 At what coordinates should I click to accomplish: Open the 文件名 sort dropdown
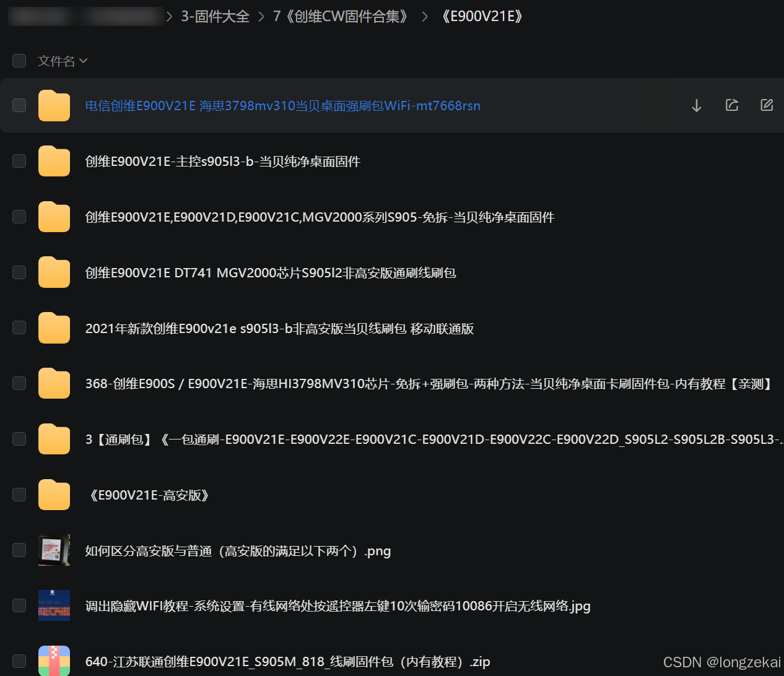pyautogui.click(x=63, y=61)
